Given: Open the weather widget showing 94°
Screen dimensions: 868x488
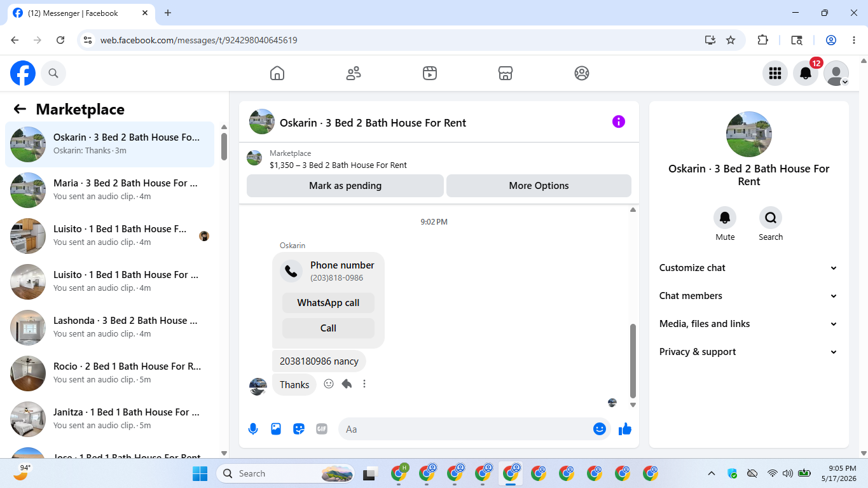Looking at the screenshot, I should [22, 473].
